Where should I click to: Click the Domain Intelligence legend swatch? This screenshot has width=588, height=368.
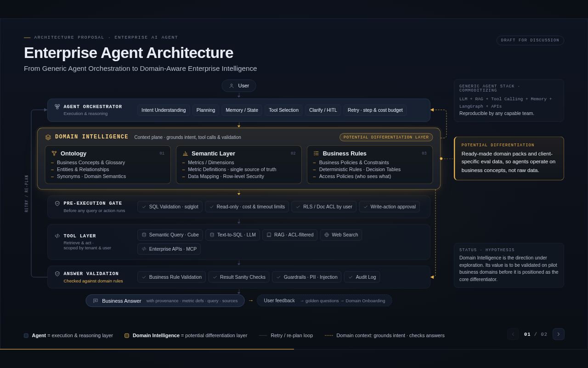127,336
